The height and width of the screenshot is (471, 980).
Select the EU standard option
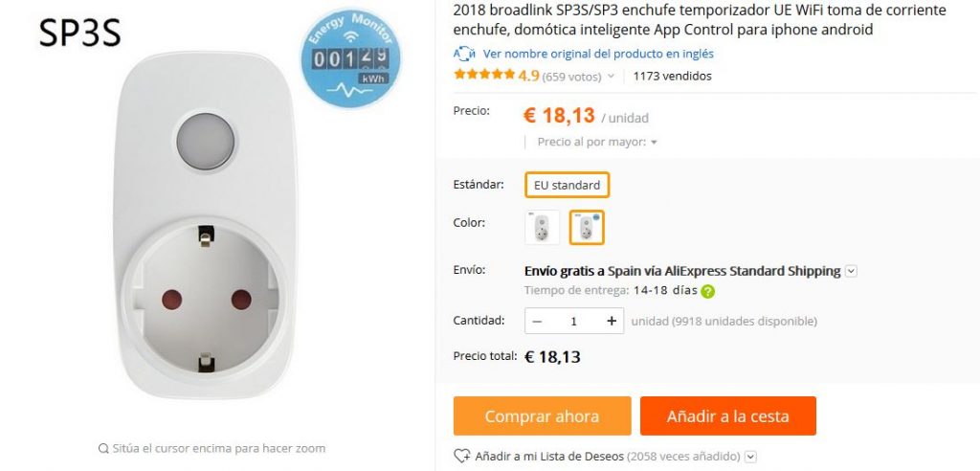click(x=567, y=185)
